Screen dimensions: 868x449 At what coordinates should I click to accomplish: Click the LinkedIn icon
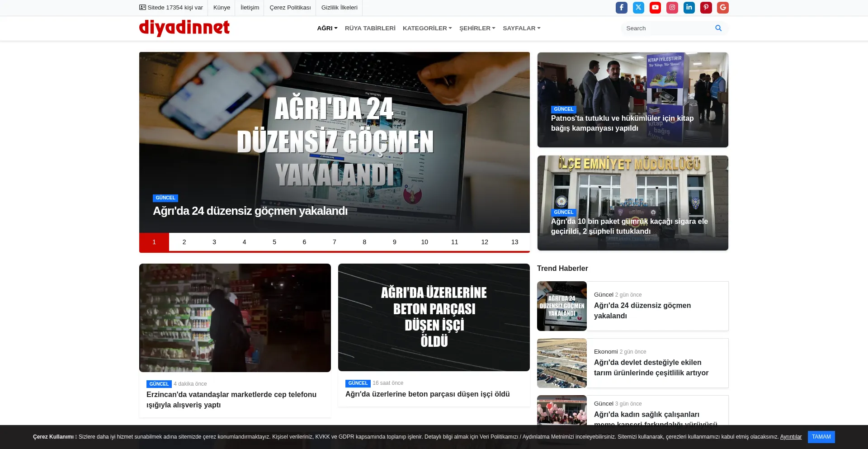pos(689,7)
